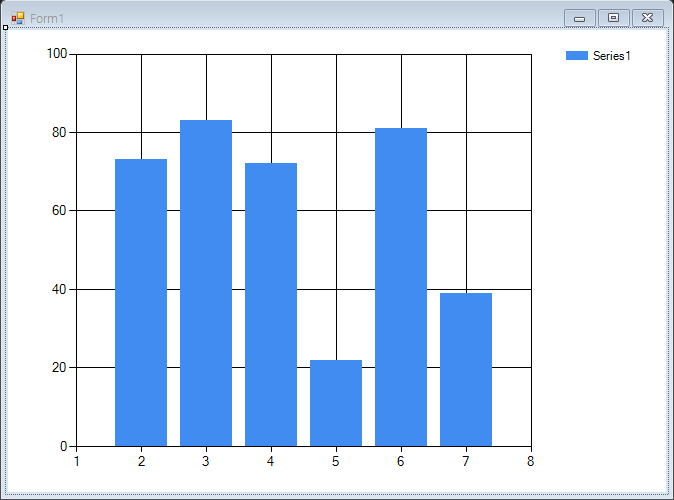
Task: Click the Form1 application icon in title bar
Action: click(18, 18)
